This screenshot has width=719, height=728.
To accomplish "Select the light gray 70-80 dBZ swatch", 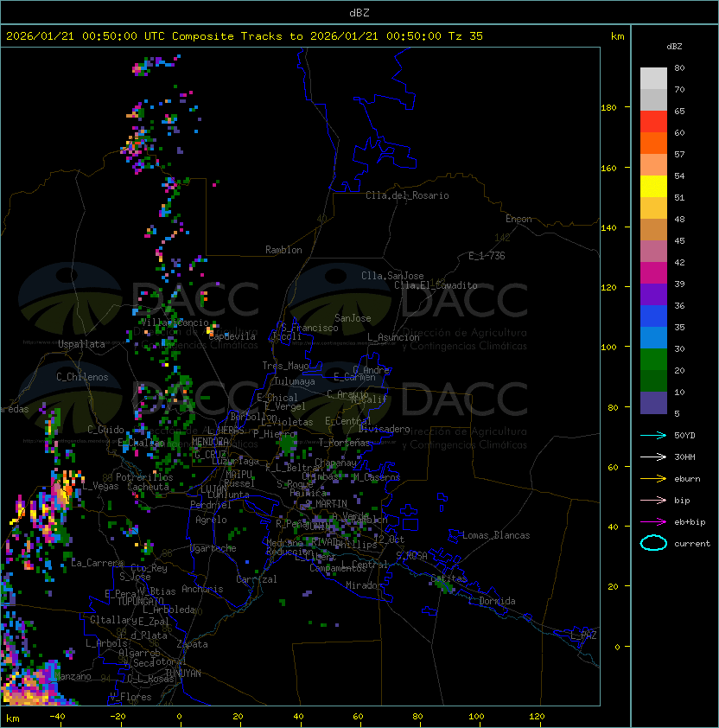I will tap(653, 79).
